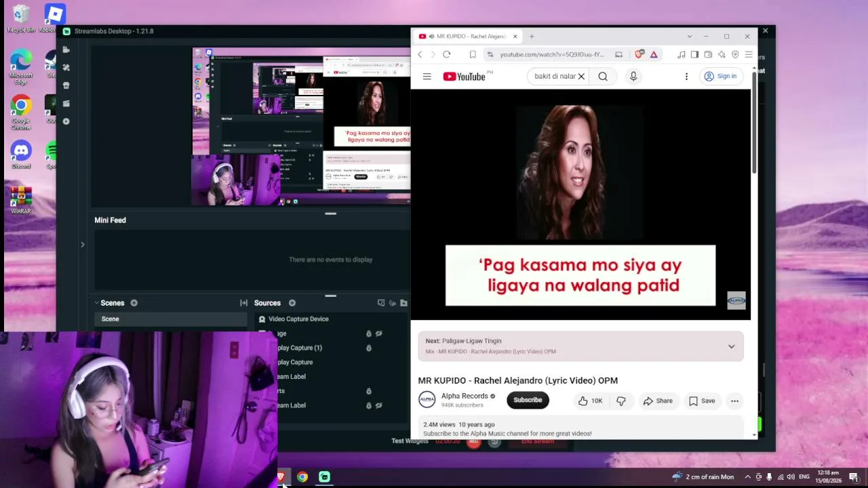
Task: Open the Discord desktop shortcut
Action: [21, 155]
